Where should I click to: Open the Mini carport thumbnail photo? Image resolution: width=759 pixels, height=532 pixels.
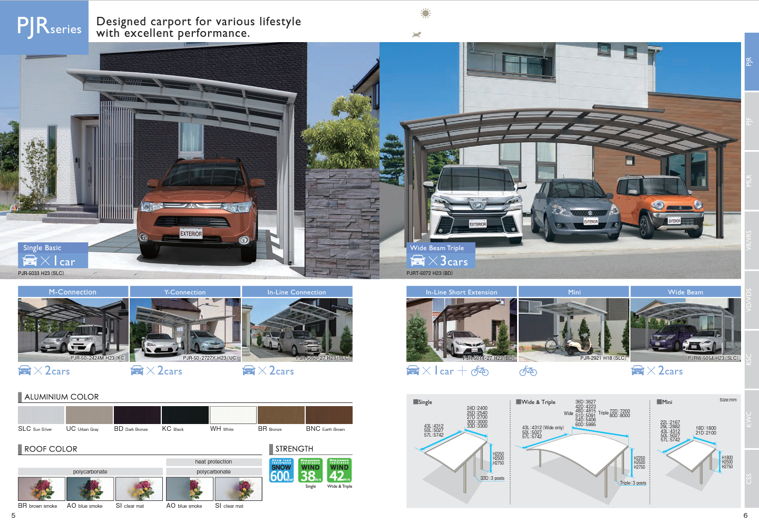(573, 330)
